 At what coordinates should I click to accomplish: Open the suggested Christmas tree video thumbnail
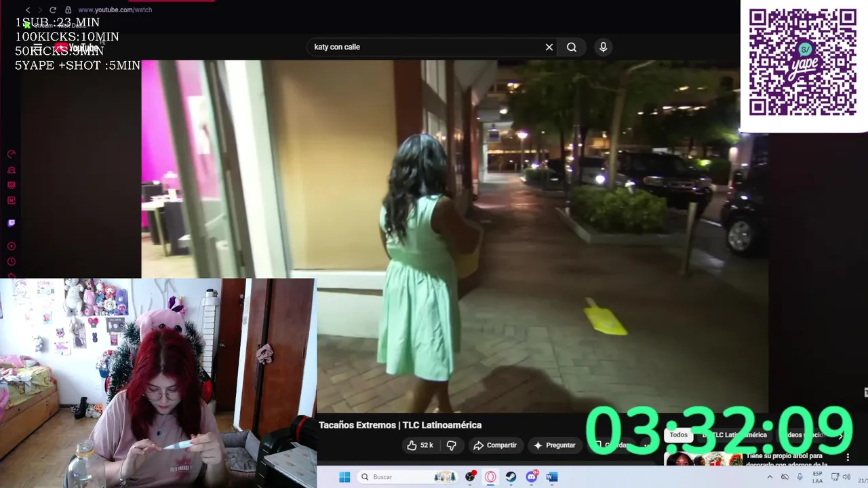coord(703,460)
